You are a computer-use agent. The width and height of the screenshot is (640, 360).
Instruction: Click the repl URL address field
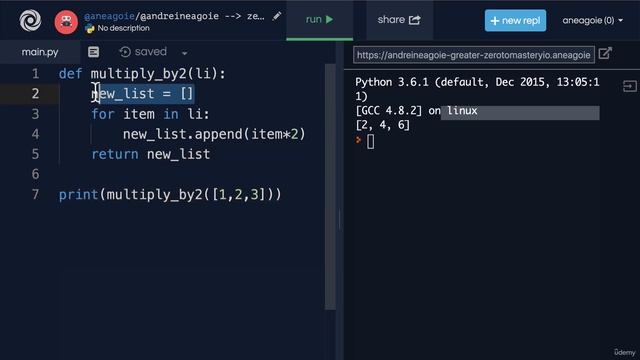[x=473, y=55]
